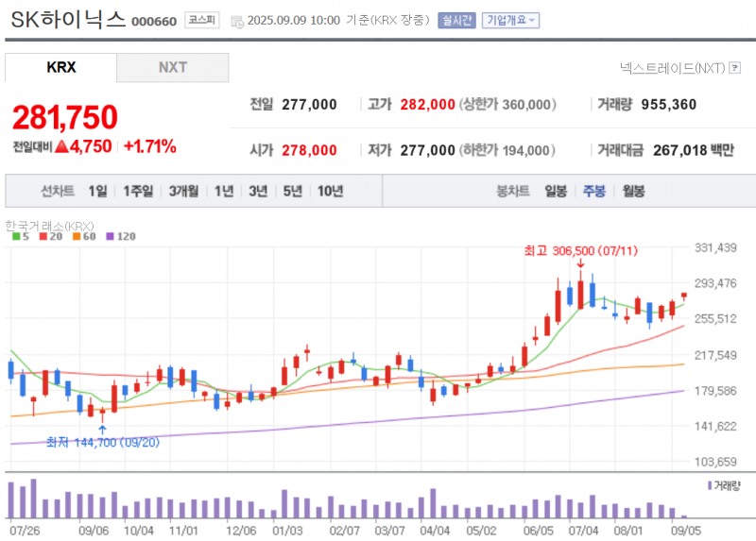Toggle the 60-day moving average legend

(x=83, y=236)
